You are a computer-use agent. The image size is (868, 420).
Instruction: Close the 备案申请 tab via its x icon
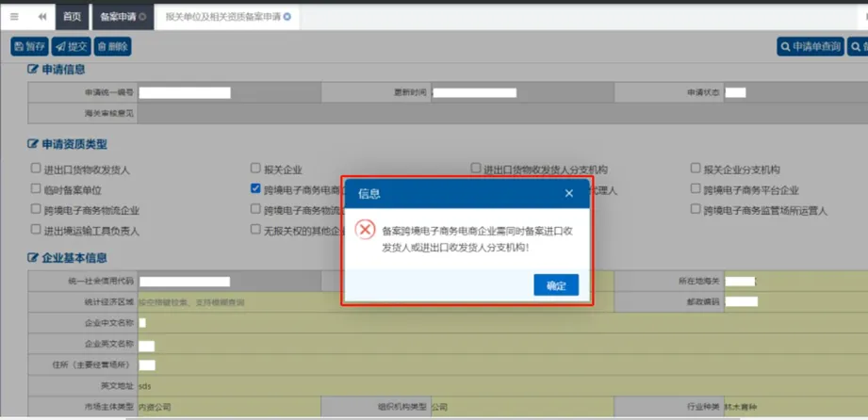142,17
